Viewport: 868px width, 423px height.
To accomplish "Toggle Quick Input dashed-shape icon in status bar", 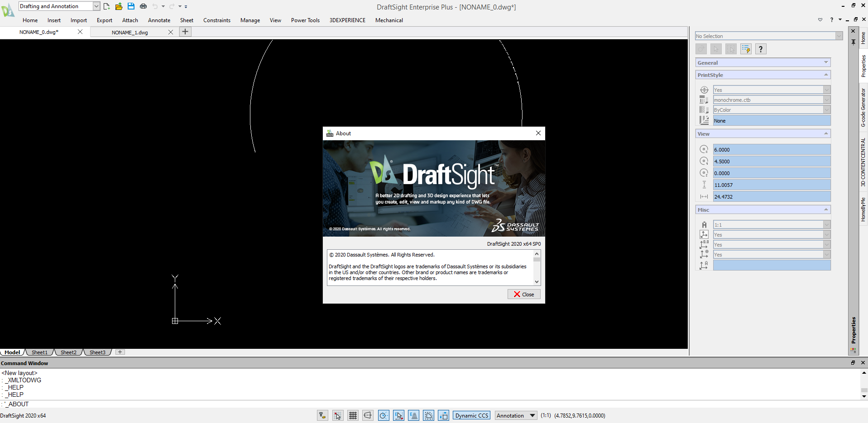I will click(429, 415).
